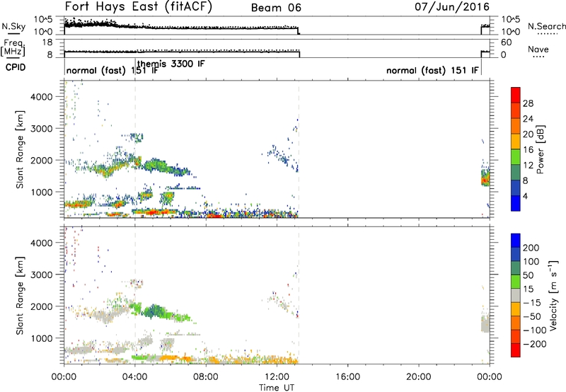Click the yellow-orange 16–20 dB Power colorbar segment
The height and width of the screenshot is (392, 566).
(x=516, y=141)
